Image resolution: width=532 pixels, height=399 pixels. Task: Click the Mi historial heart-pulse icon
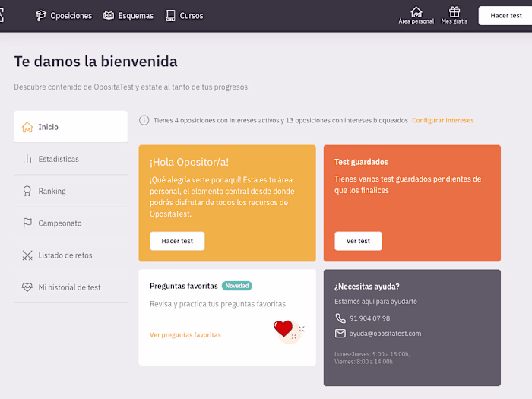27,287
